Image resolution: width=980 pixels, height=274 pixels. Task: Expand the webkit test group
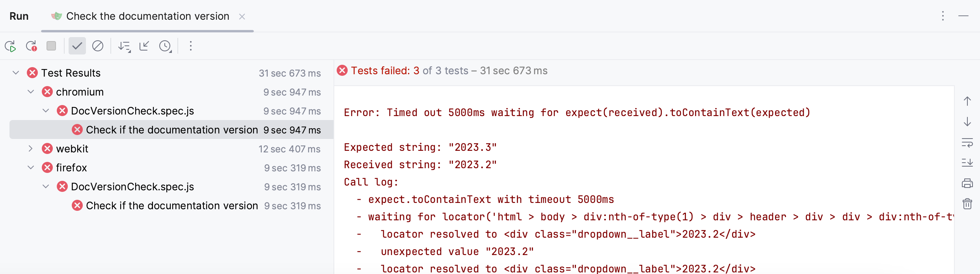(x=31, y=149)
